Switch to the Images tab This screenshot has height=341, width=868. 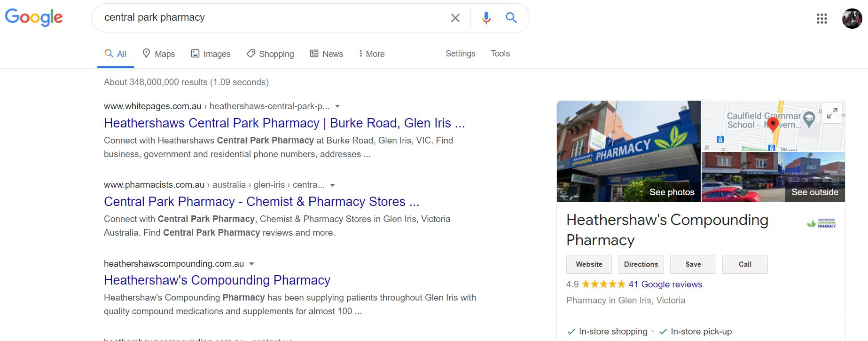211,54
